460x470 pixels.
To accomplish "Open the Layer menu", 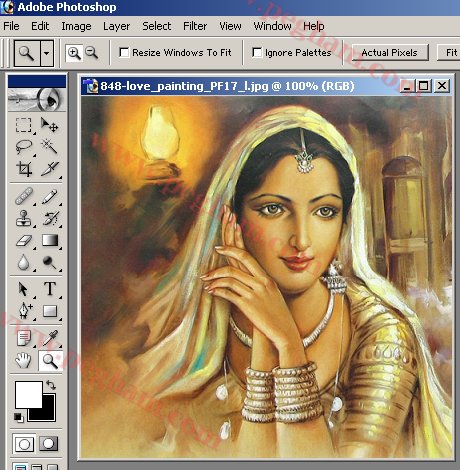I will 116,26.
